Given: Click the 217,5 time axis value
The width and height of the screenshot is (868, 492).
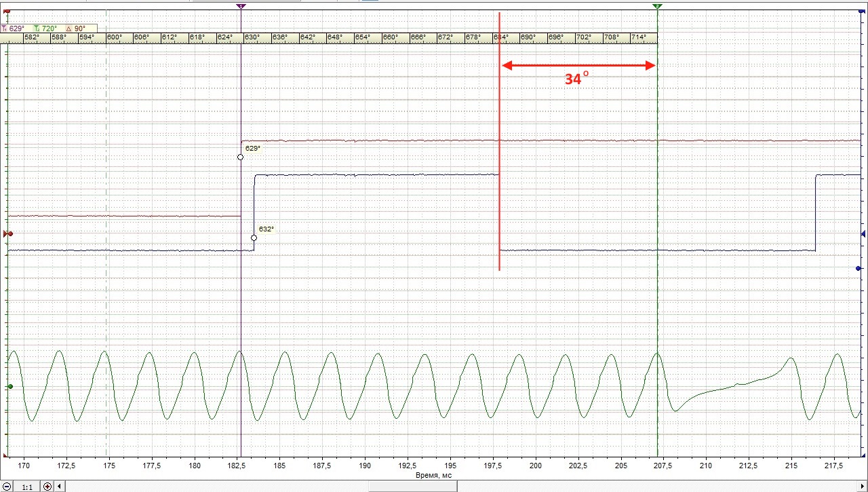Looking at the screenshot, I should [x=833, y=466].
